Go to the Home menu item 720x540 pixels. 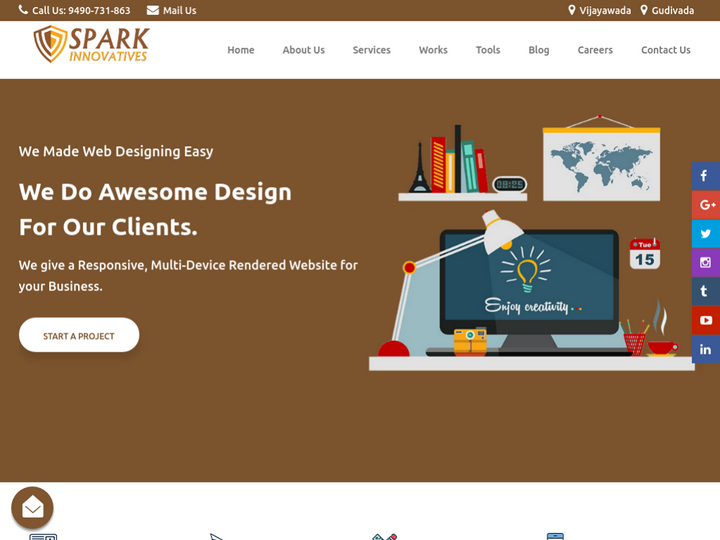click(240, 50)
